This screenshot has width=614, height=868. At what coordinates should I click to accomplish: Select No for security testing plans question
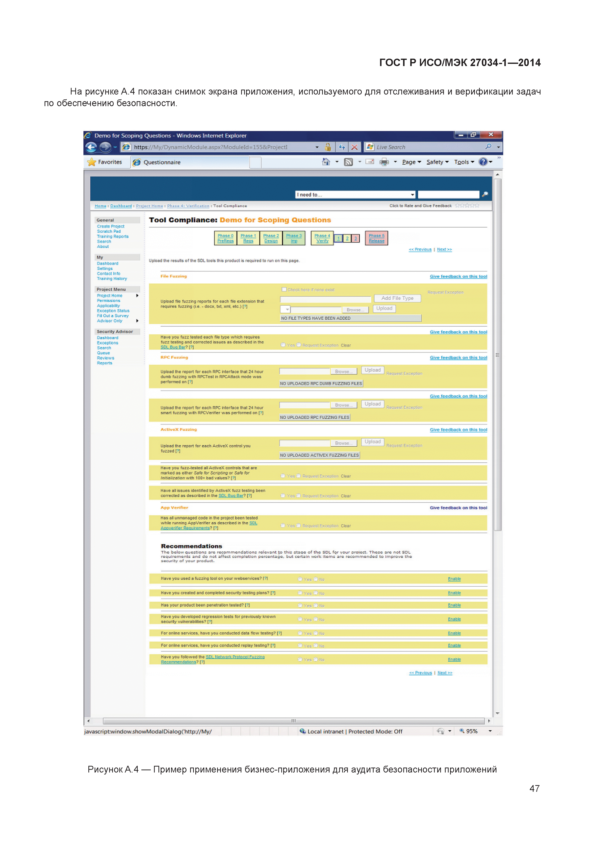tap(316, 593)
